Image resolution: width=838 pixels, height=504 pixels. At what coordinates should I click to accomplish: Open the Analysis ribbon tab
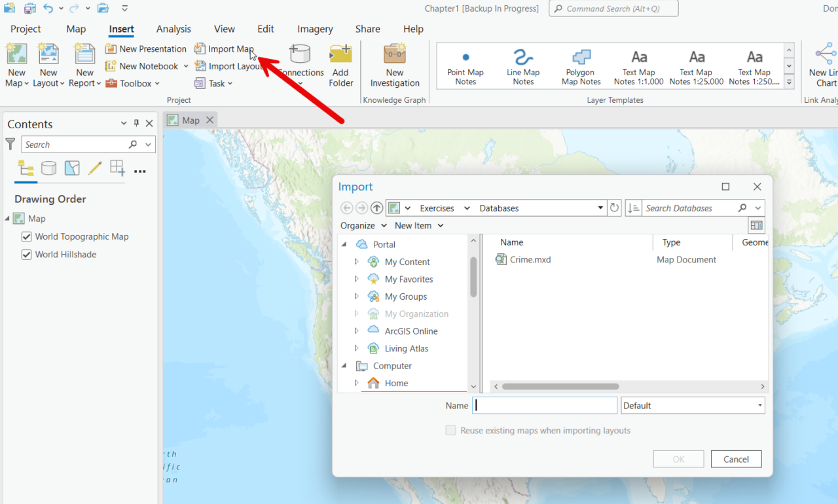pyautogui.click(x=173, y=29)
